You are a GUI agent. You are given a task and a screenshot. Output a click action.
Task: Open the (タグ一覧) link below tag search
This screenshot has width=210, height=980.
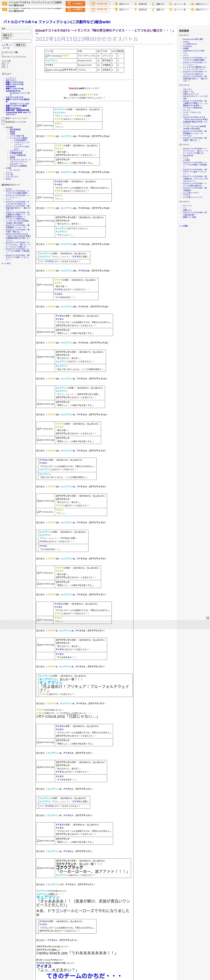pos(6,48)
